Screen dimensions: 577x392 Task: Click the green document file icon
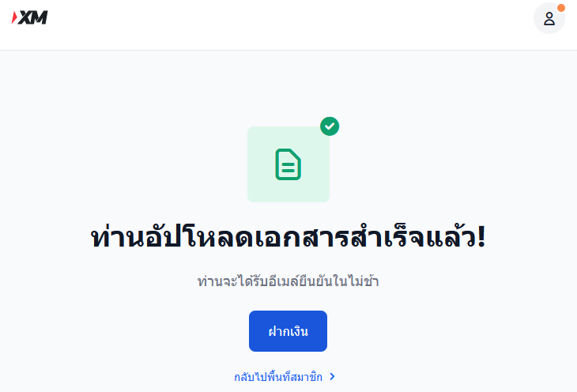pos(288,164)
